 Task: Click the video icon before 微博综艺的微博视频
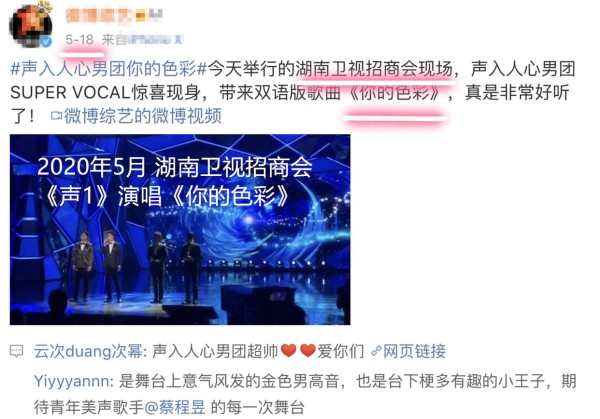(57, 116)
